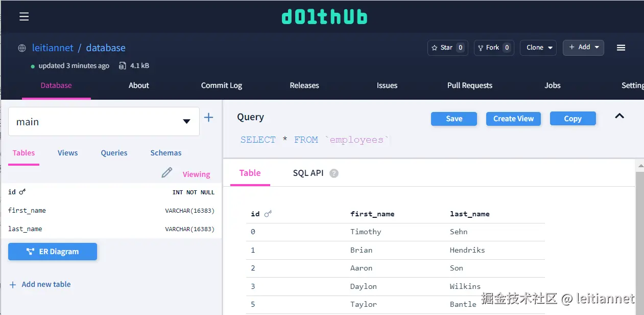The width and height of the screenshot is (644, 315).
Task: Open the leitiannet owner link
Action: click(x=53, y=48)
